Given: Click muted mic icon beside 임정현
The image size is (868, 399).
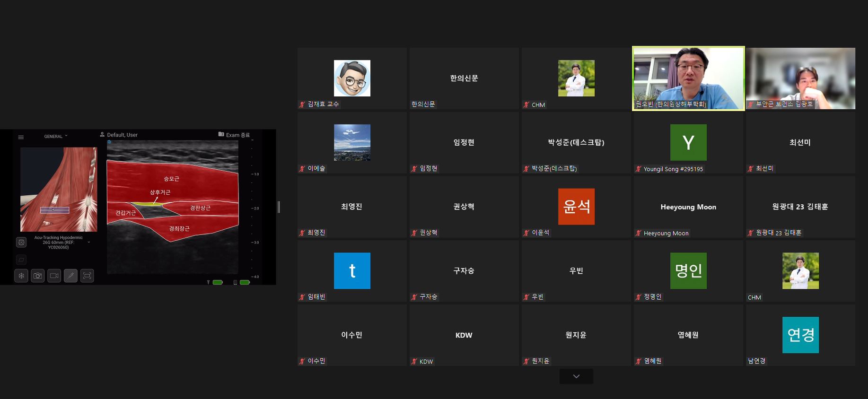Looking at the screenshot, I should coord(414,169).
